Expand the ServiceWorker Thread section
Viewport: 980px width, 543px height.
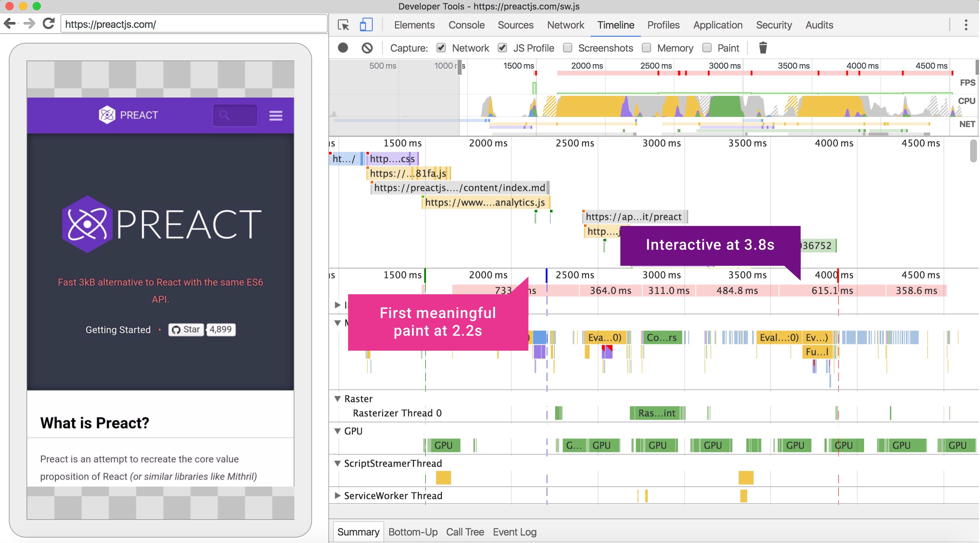pyautogui.click(x=337, y=495)
